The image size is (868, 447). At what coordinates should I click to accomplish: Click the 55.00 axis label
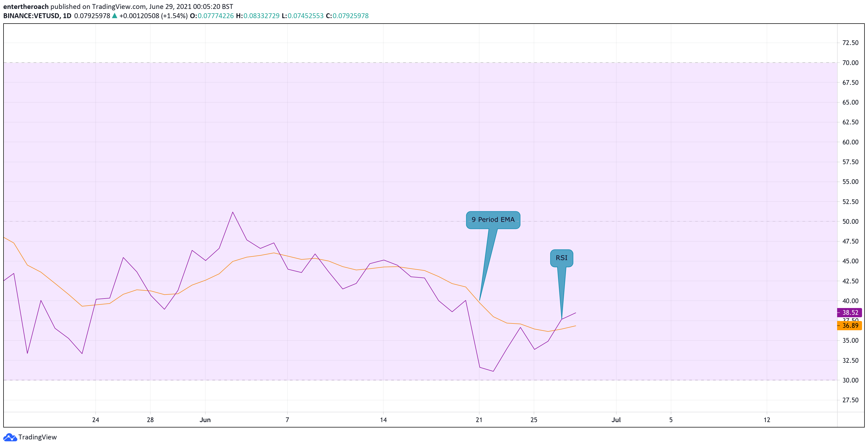850,182
